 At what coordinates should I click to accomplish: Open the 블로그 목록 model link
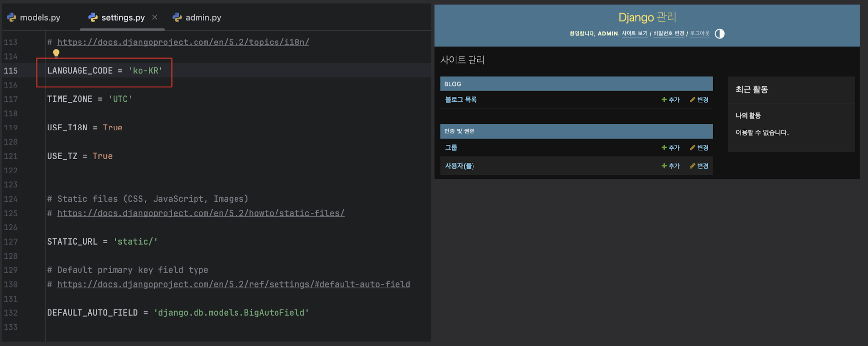coord(461,100)
